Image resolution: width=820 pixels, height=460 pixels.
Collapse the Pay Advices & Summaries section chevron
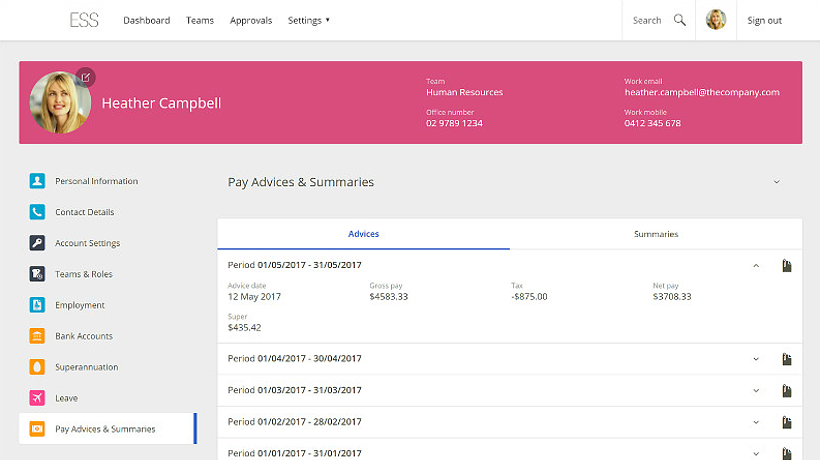777,182
